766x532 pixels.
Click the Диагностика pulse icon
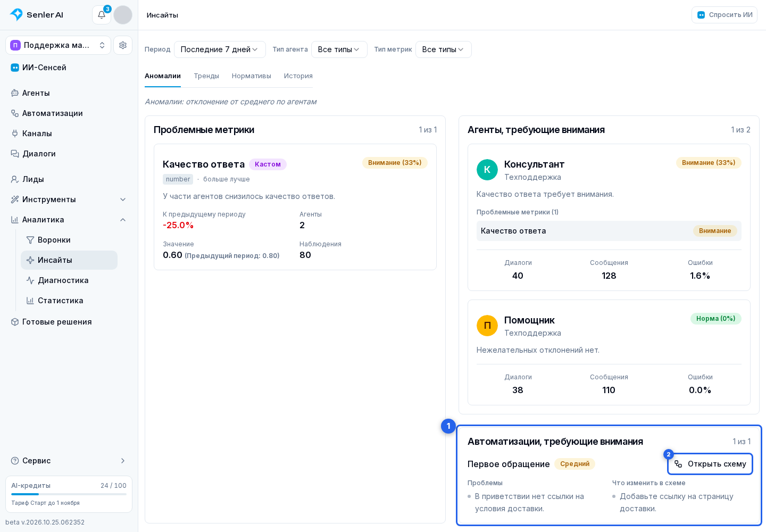30,280
